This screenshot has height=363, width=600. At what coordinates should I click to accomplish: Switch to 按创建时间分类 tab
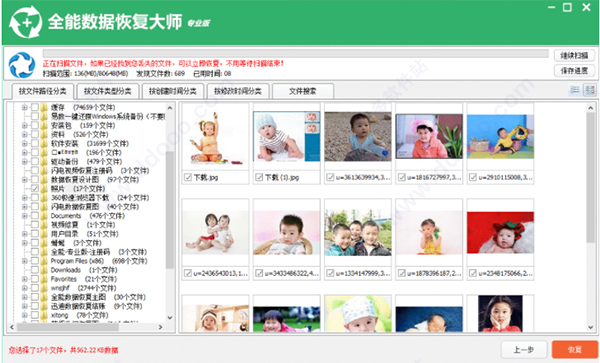pos(173,91)
